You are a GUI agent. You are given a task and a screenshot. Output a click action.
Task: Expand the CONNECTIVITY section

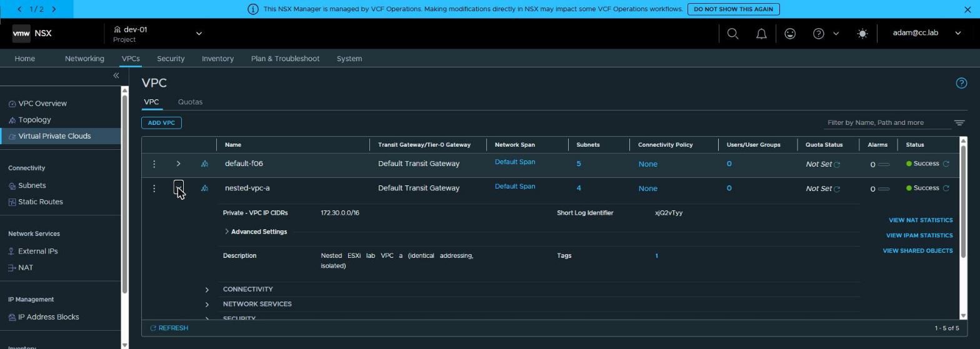pos(207,290)
